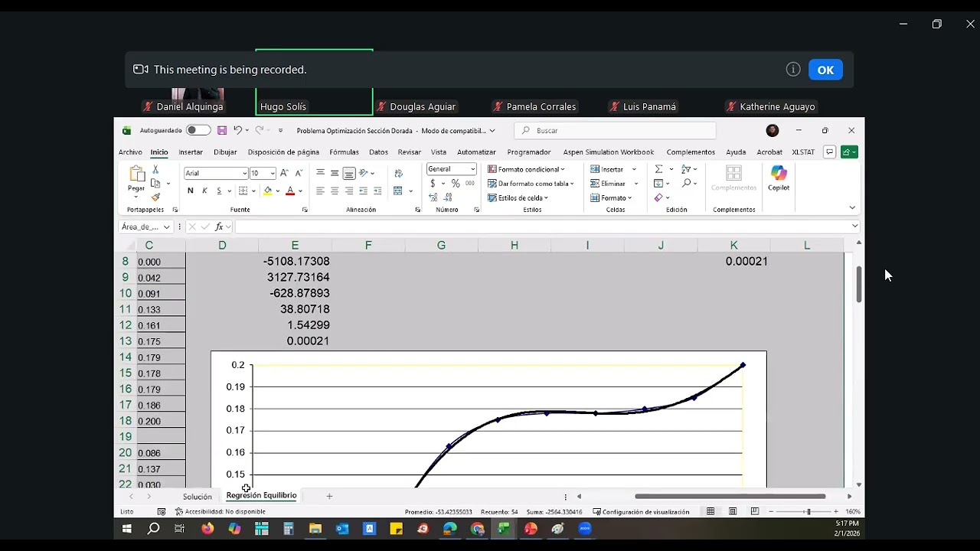This screenshot has width=980, height=551.
Task: Expand the font color dropdown arrow
Action: pos(300,191)
